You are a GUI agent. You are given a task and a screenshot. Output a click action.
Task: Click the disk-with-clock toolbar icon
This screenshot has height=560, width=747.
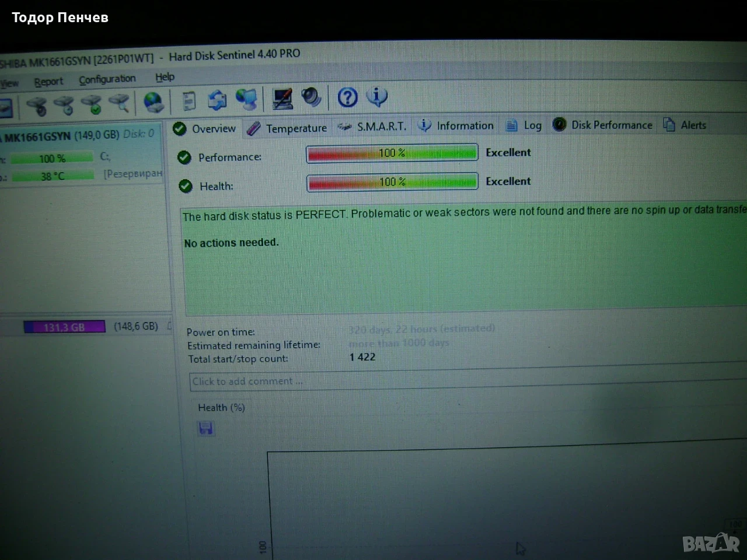pos(64,105)
